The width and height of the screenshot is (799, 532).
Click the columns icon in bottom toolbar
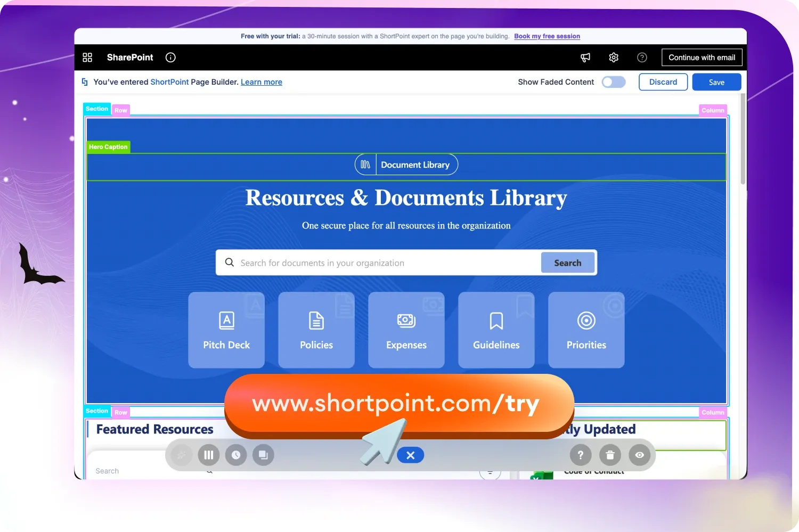(x=209, y=455)
